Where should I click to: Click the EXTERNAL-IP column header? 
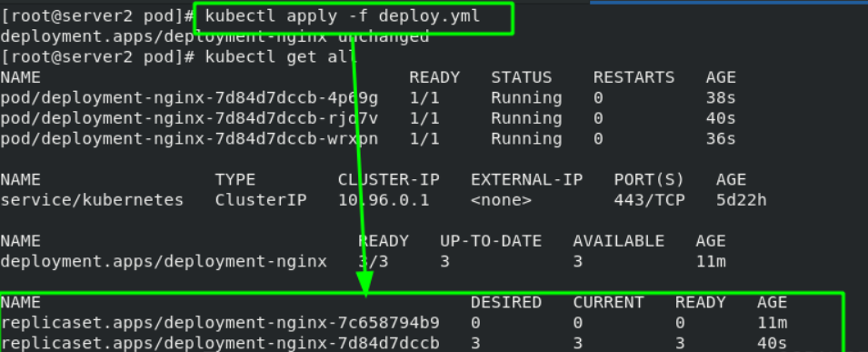(526, 180)
